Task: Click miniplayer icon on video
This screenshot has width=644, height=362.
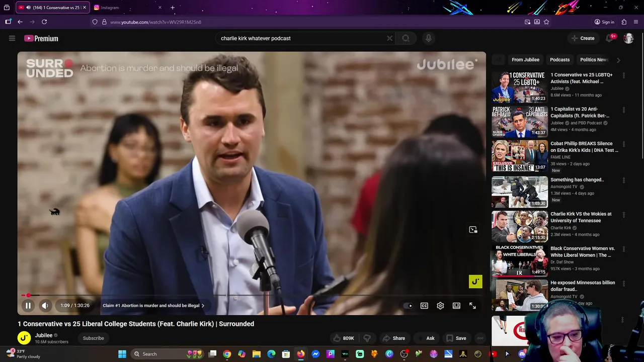Action: (473, 230)
